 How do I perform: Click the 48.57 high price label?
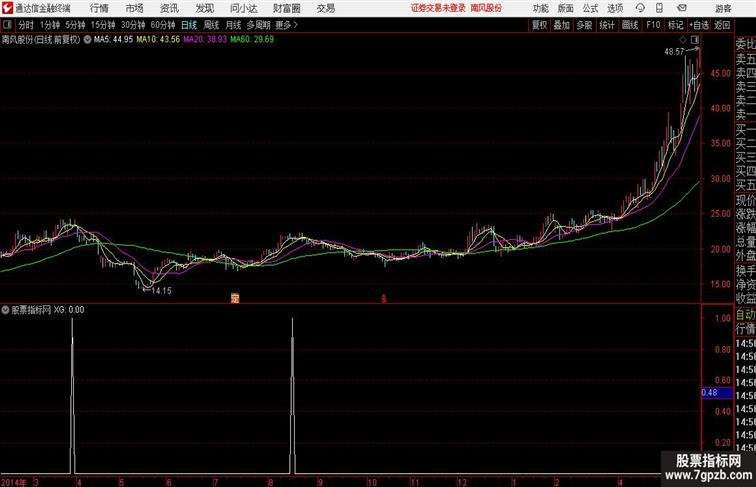coord(674,52)
